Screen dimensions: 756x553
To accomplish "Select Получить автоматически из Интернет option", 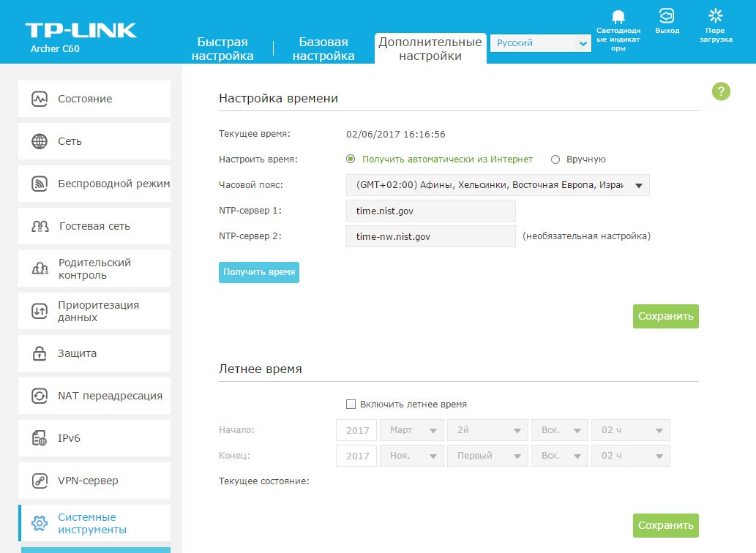I will pos(351,159).
